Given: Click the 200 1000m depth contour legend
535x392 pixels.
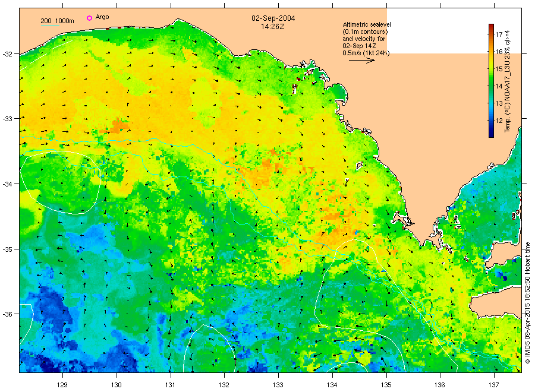Looking at the screenshot, I should (57, 21).
